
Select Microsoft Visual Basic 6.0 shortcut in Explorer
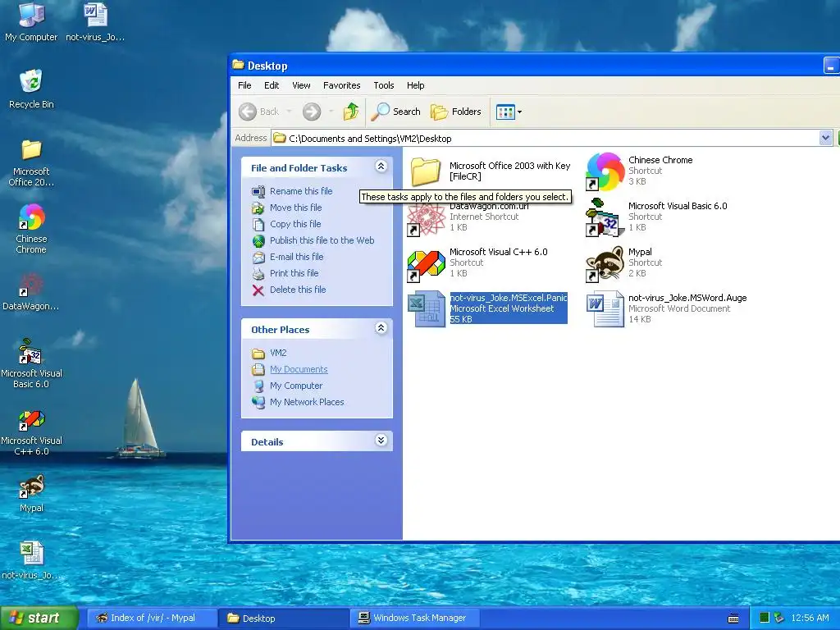[x=657, y=217]
